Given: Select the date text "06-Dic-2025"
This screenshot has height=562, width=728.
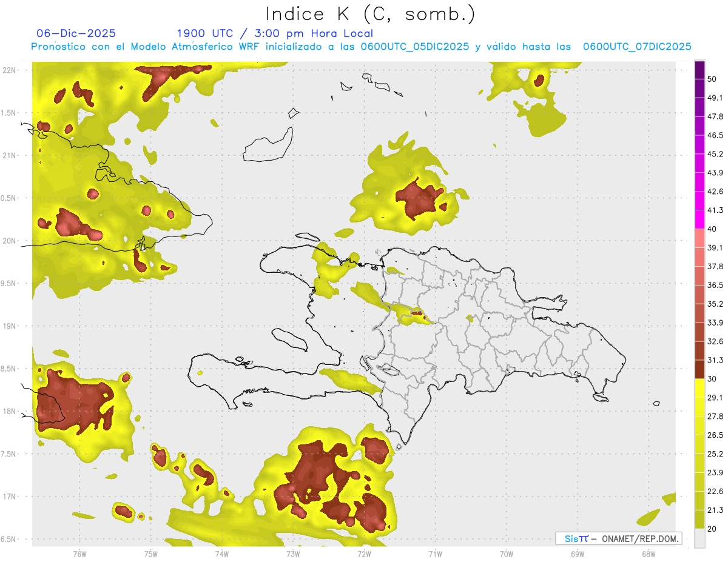Looking at the screenshot, I should (76, 33).
